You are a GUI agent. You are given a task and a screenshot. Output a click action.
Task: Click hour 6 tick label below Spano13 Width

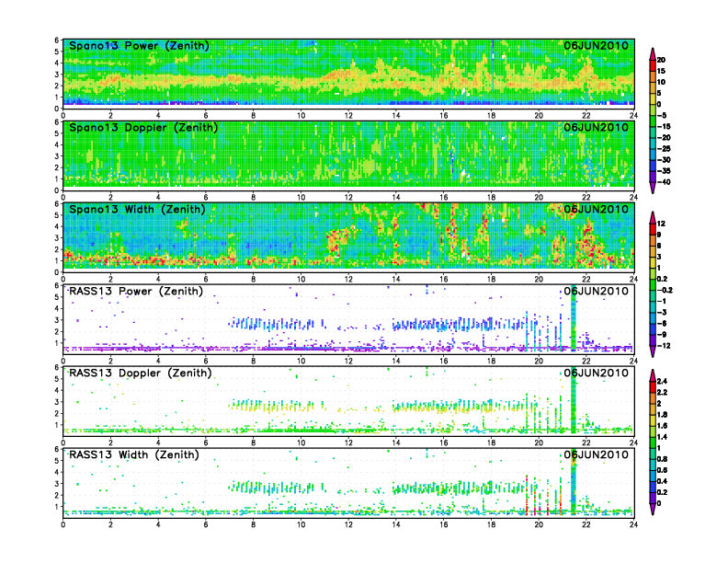pos(206,279)
